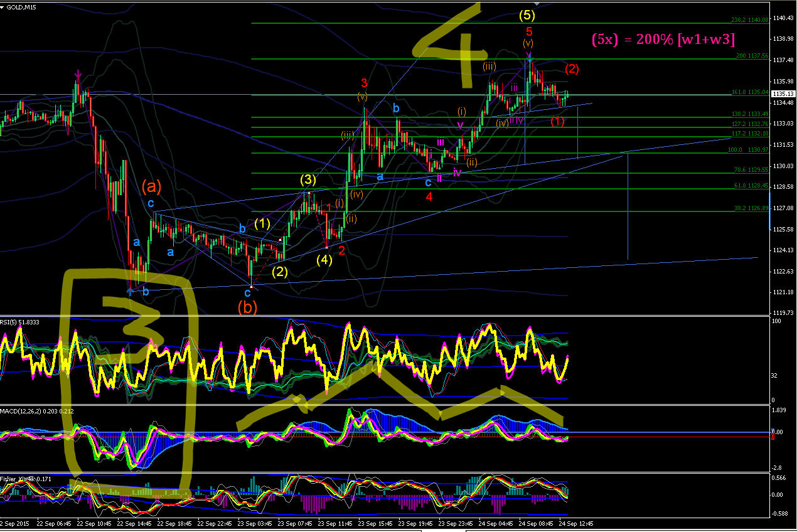Screen dimensions: 797x532
Task: Click time axis label '23 Sep 03:45'
Action: pos(255,523)
